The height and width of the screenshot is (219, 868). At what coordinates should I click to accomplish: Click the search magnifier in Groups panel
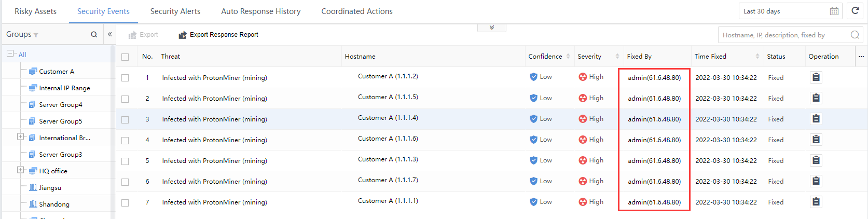point(94,34)
